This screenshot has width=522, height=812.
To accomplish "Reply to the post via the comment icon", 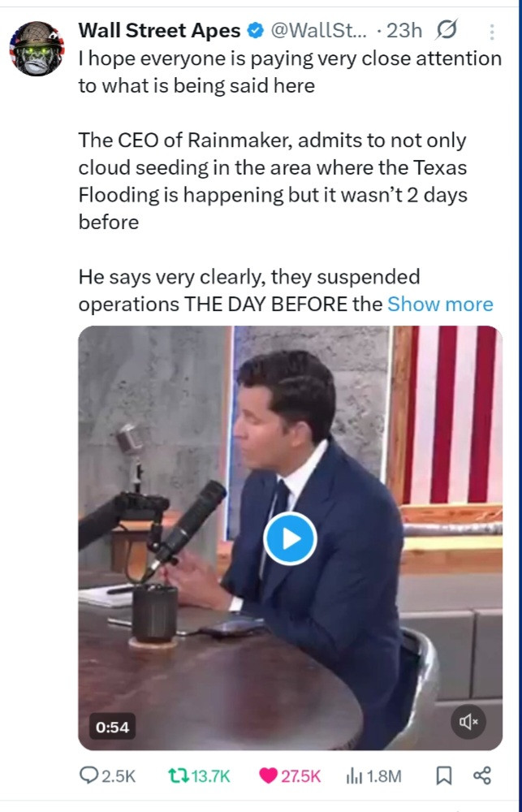I will coord(89,776).
